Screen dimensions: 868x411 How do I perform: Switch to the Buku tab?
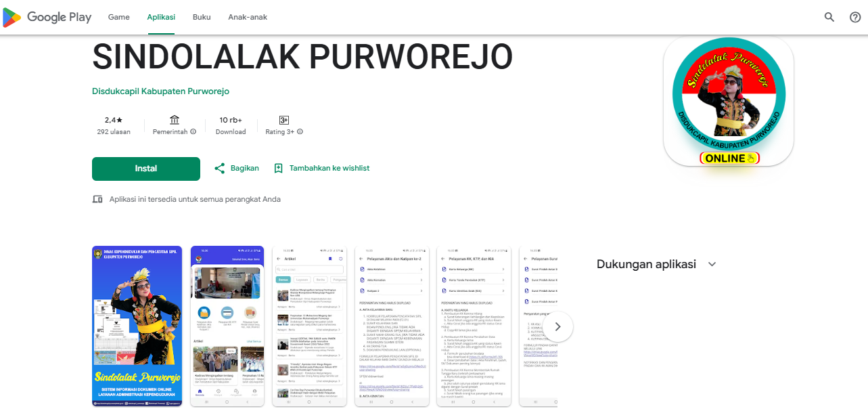click(x=202, y=18)
